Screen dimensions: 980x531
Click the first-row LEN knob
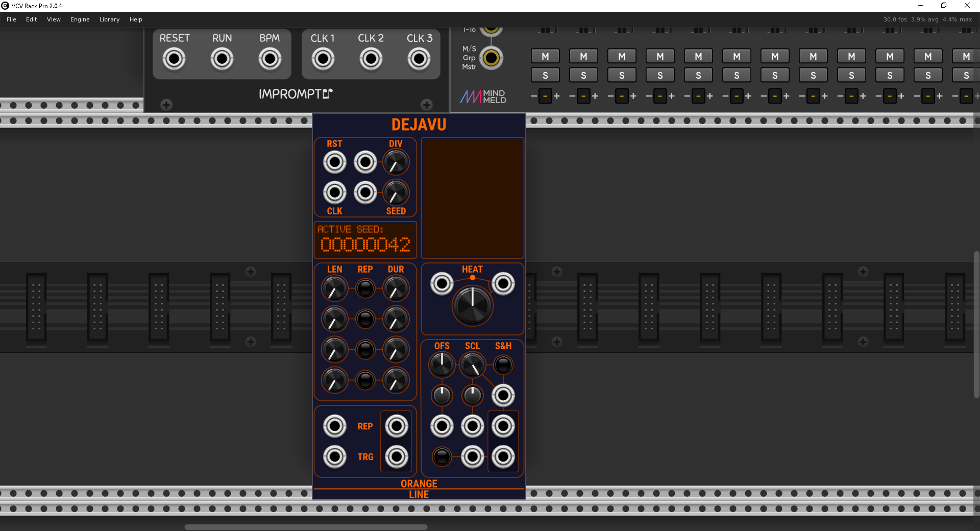tap(335, 288)
